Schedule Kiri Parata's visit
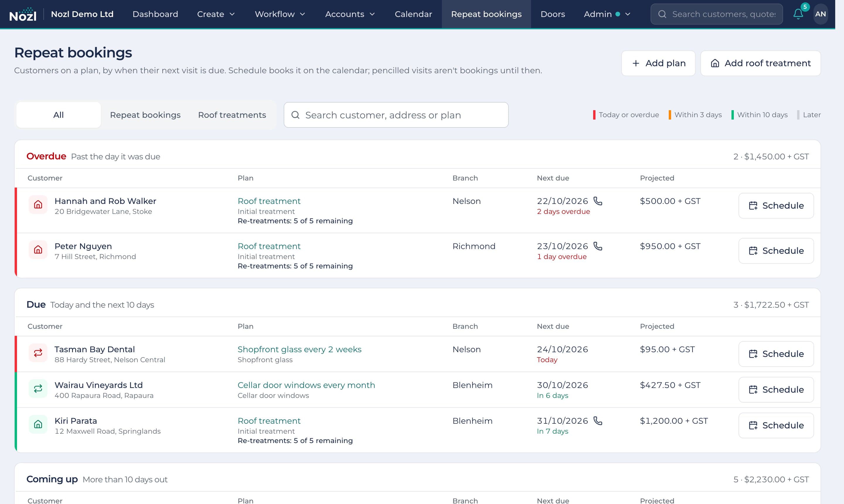Image resolution: width=844 pixels, height=504 pixels. tap(776, 425)
